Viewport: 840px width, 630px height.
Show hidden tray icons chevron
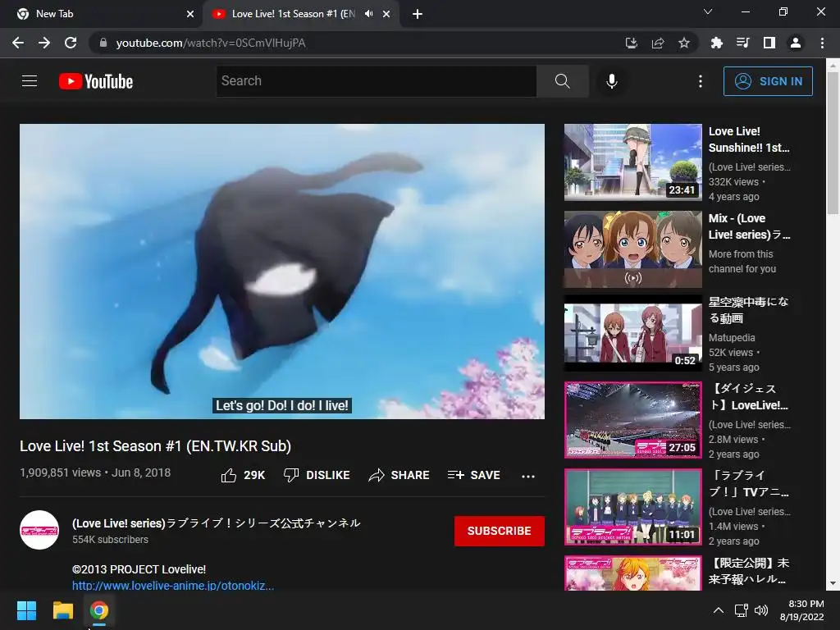pos(719,610)
